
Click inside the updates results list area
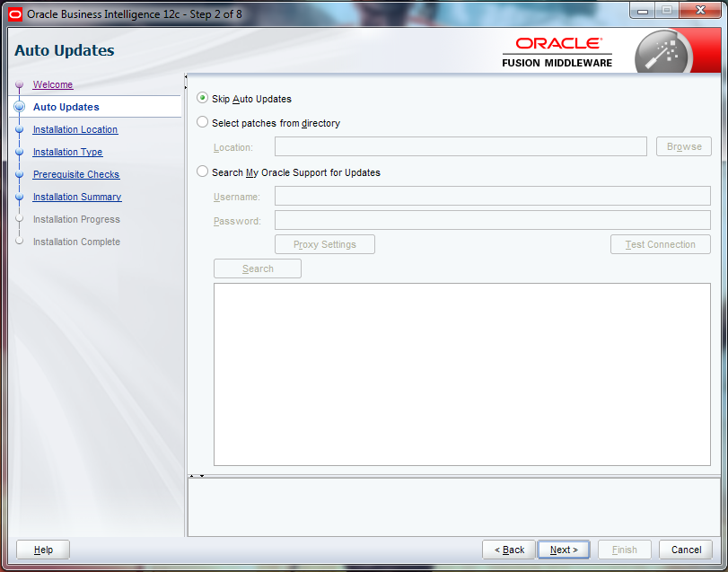[x=462, y=374]
